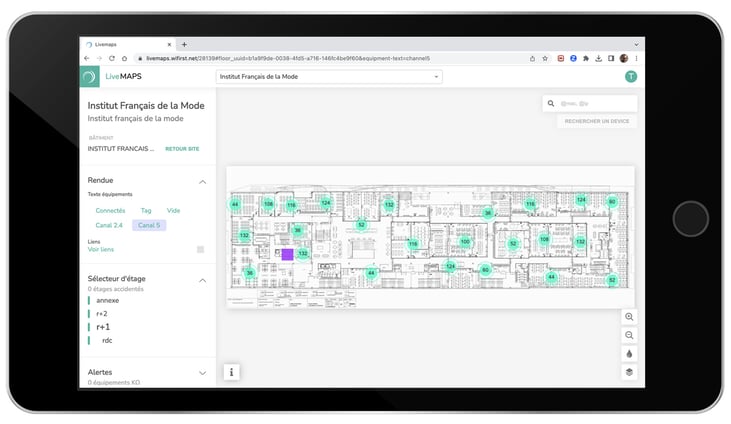Select the Tag equipment text option
This screenshot has height=424, width=731.
coord(146,211)
